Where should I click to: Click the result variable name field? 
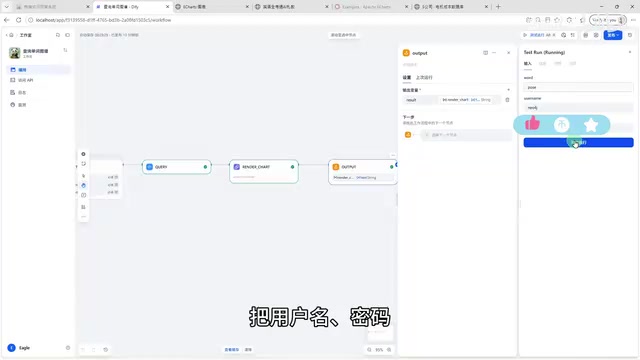[420, 100]
